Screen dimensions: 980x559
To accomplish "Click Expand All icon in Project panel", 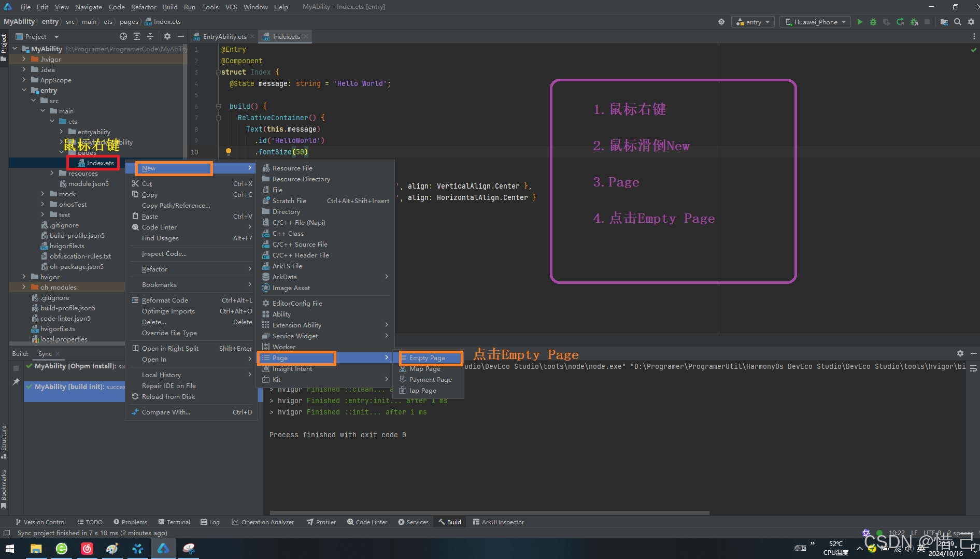I will tap(137, 36).
